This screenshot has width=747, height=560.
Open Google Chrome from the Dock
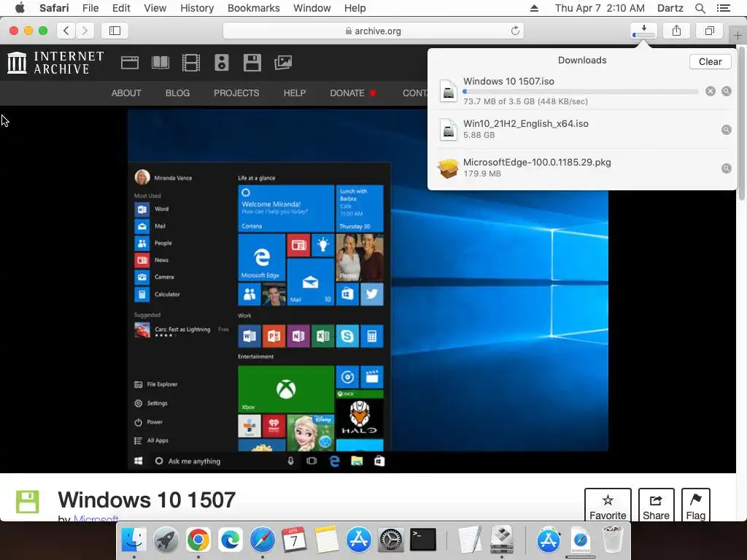pos(198,540)
